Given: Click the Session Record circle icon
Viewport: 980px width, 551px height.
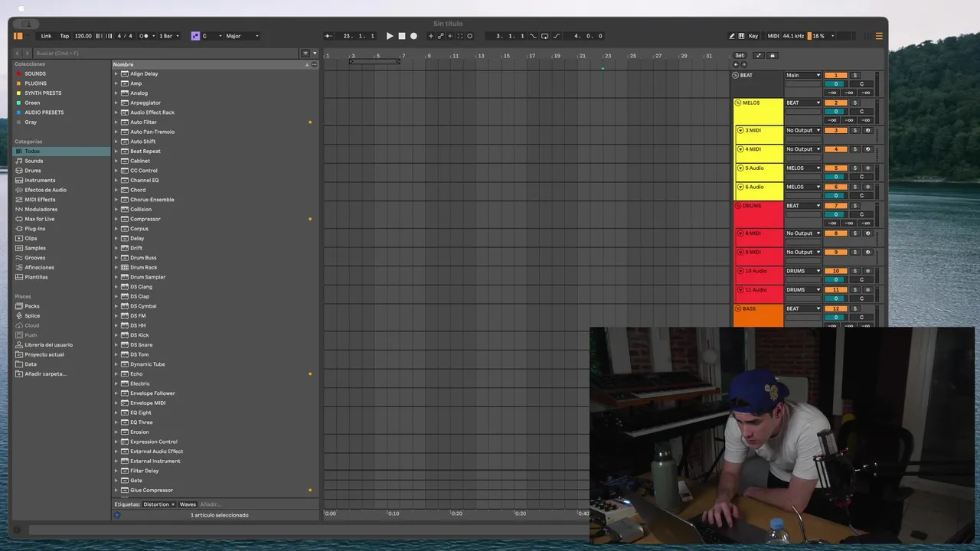Looking at the screenshot, I should pyautogui.click(x=469, y=36).
